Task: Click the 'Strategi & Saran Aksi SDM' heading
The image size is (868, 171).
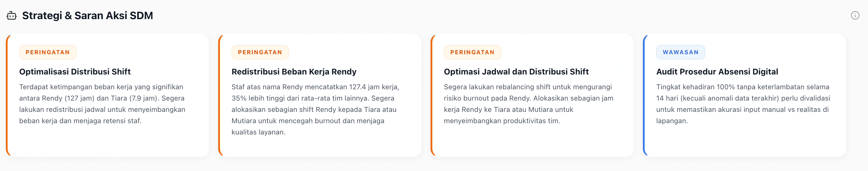Action: click(87, 15)
